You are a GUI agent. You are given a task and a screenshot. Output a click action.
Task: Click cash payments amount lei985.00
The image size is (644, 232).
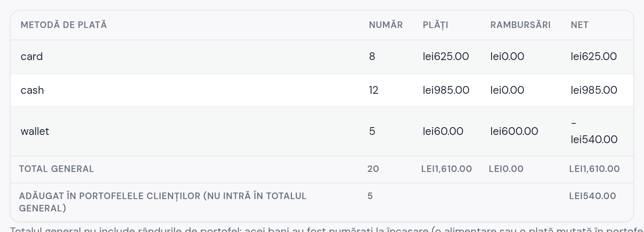pos(446,90)
